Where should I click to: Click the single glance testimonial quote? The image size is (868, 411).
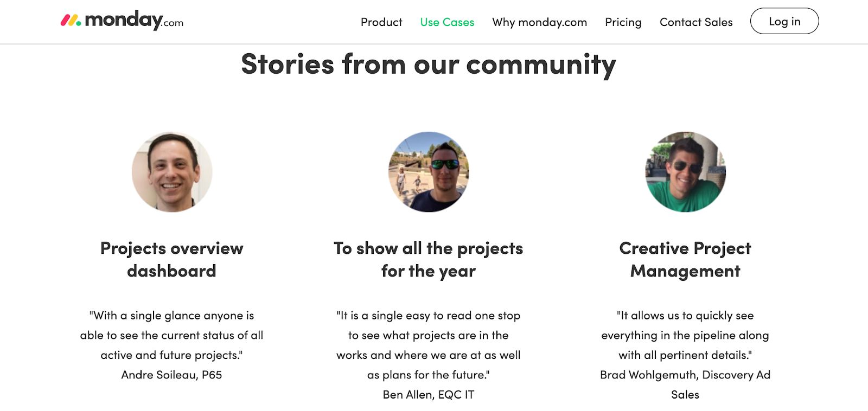pos(172,335)
